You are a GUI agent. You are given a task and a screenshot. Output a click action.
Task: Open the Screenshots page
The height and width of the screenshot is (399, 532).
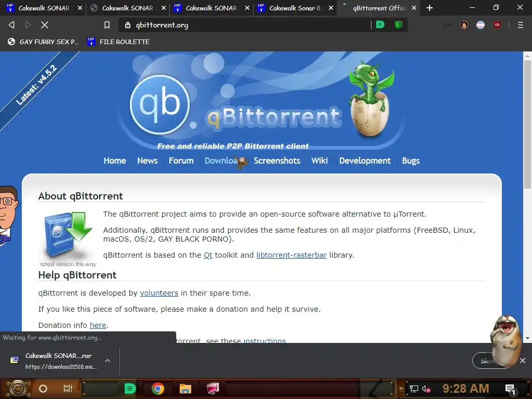277,161
